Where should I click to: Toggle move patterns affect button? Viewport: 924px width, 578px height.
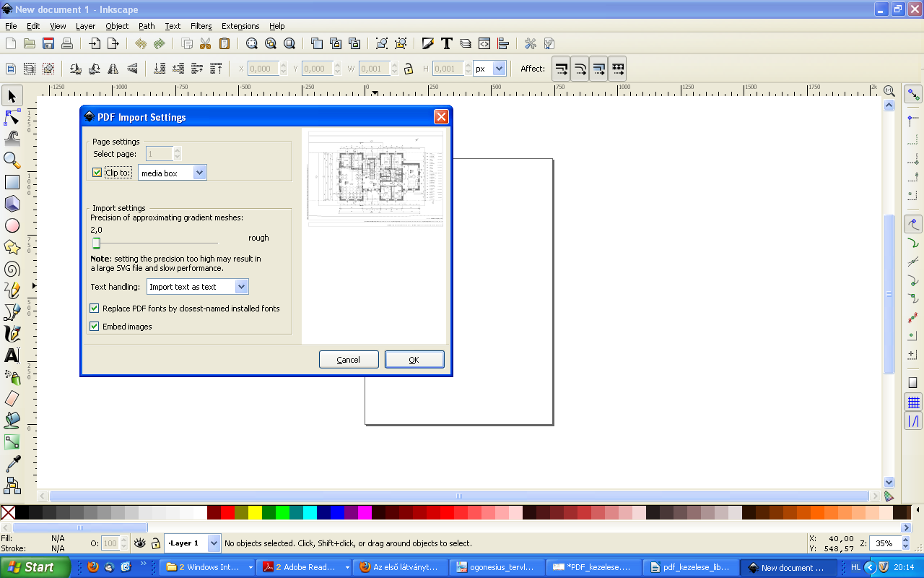tap(618, 69)
